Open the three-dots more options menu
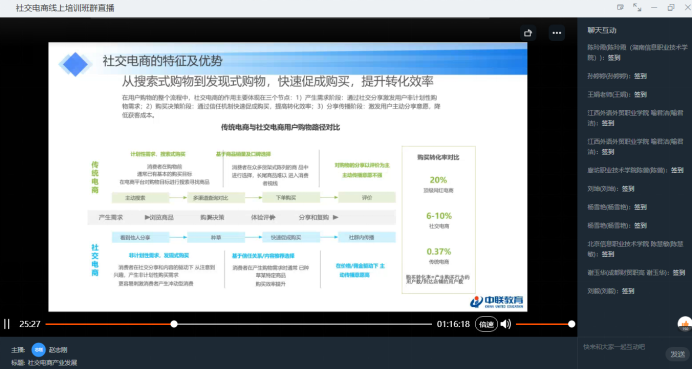 coord(557,33)
